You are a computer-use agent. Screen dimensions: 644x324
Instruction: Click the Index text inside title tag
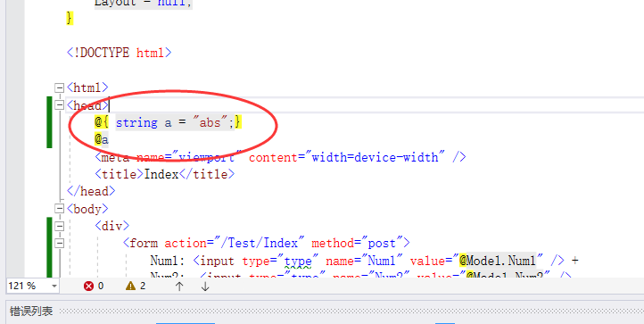click(161, 174)
